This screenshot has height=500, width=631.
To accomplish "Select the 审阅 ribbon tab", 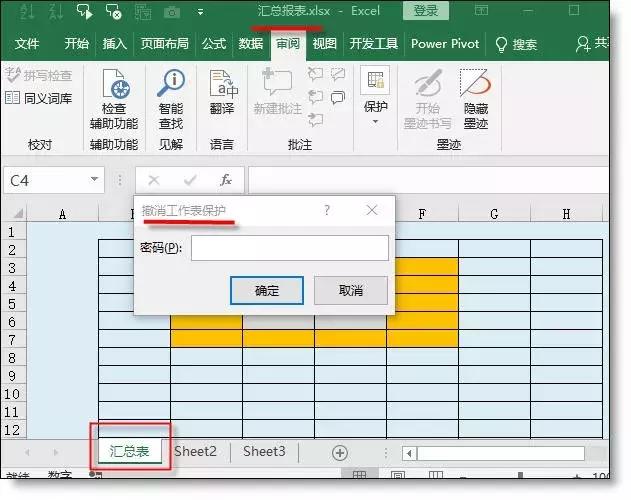I will point(288,43).
